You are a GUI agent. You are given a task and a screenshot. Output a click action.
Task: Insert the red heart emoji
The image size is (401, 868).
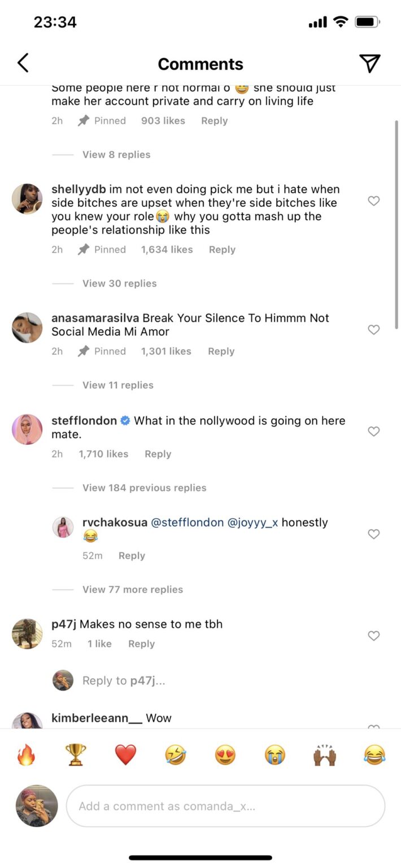tap(125, 754)
